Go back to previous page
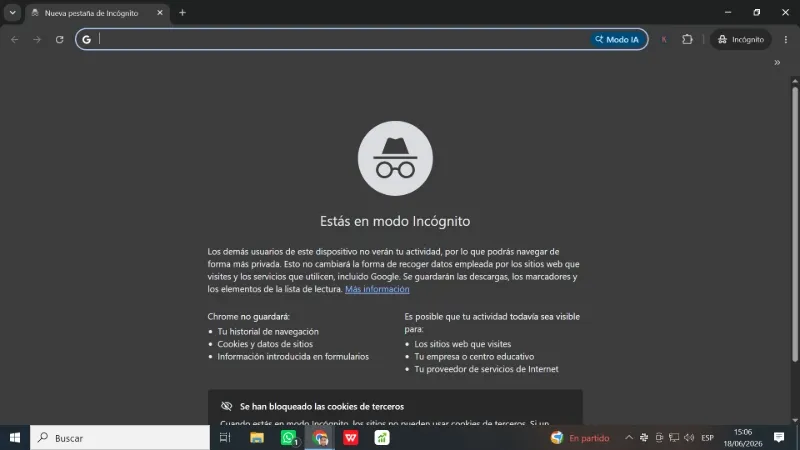 [x=15, y=39]
